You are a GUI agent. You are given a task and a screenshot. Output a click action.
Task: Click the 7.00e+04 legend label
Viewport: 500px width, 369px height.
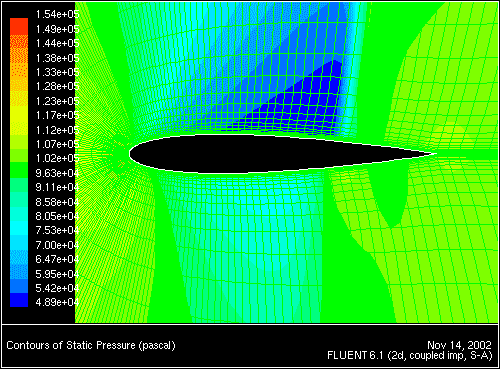(x=57, y=245)
